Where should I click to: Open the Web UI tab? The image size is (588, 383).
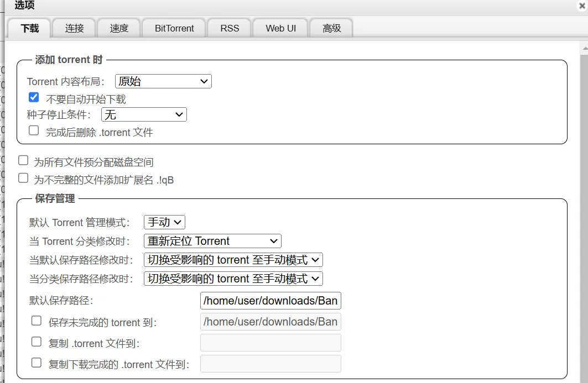(280, 29)
